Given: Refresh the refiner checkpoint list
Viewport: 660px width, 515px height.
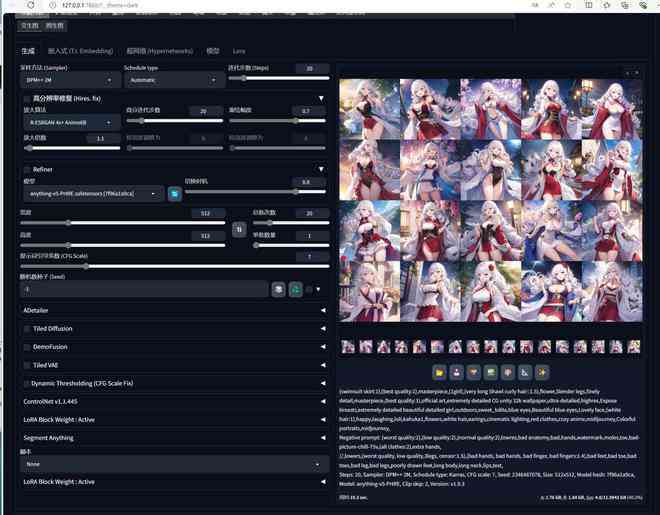Looking at the screenshot, I should tap(175, 194).
